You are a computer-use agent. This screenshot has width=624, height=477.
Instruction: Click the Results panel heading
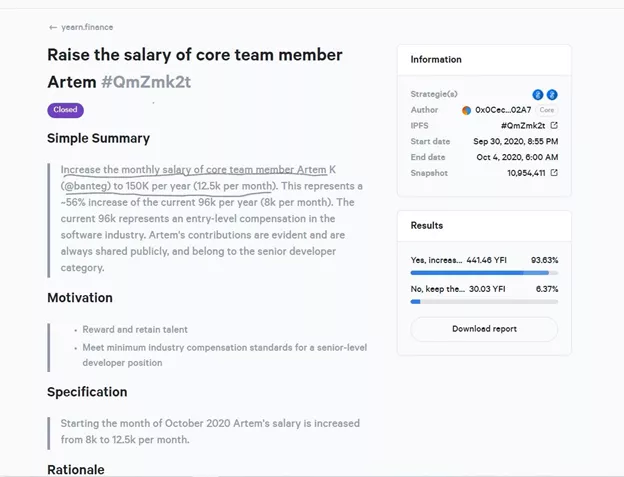click(x=427, y=226)
